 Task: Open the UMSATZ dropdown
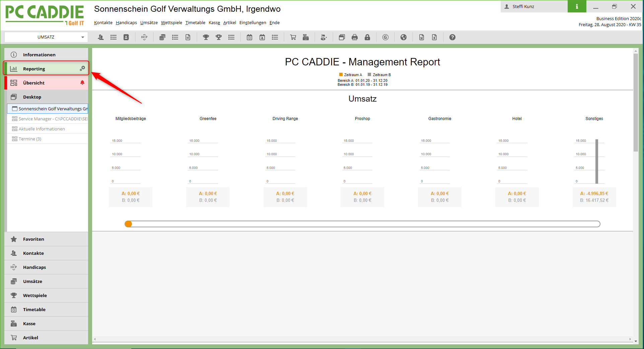tap(46, 37)
